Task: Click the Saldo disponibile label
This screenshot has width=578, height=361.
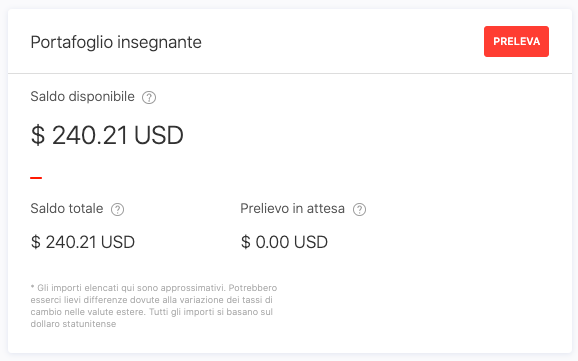Action: 82,97
